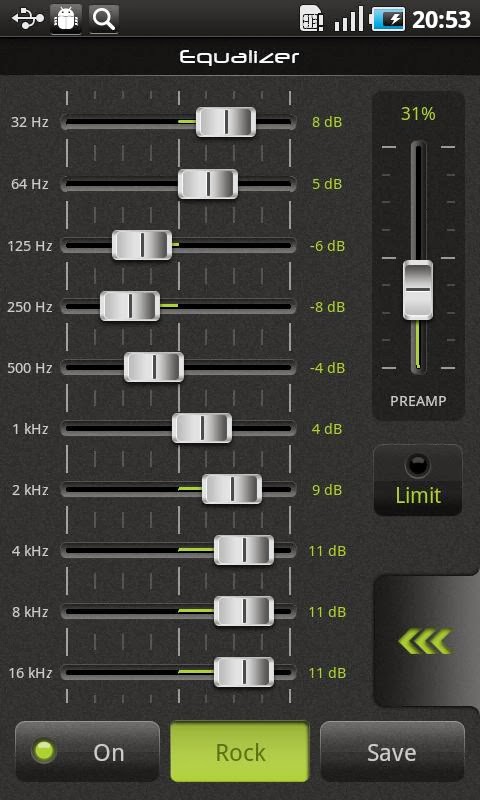Click the 2 kHz band label

[x=30, y=490]
